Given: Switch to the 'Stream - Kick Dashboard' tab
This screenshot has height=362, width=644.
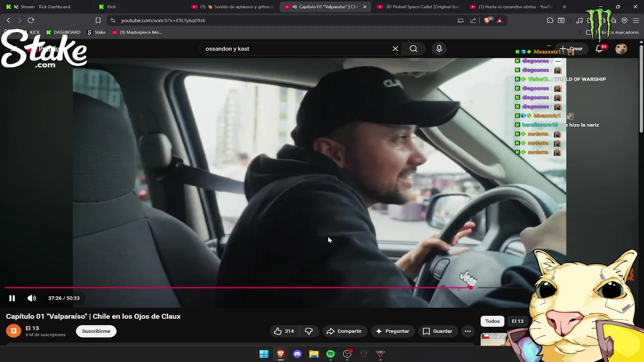Looking at the screenshot, I should click(45, 7).
